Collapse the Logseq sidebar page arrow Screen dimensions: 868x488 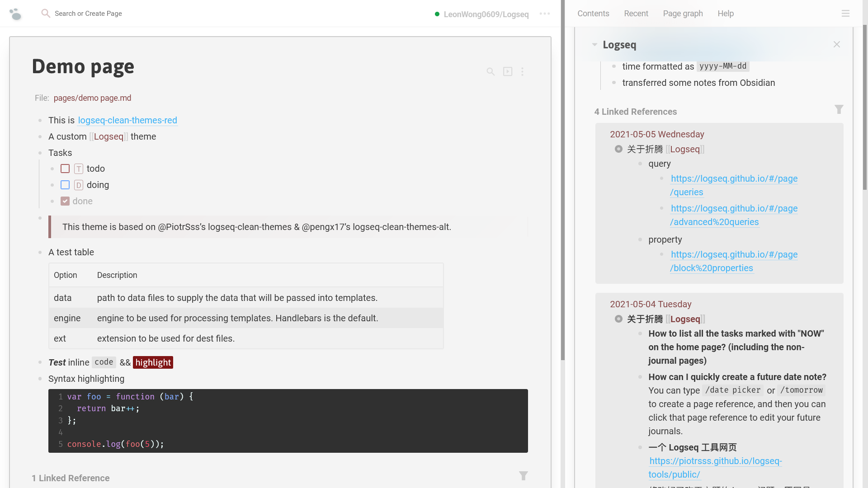tap(594, 45)
